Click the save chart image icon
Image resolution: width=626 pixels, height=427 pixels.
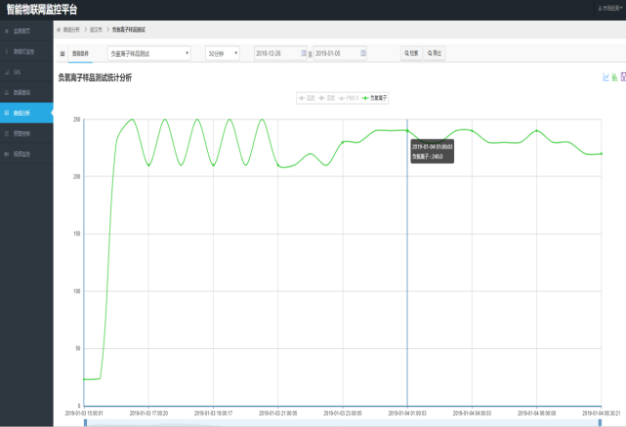click(x=622, y=77)
